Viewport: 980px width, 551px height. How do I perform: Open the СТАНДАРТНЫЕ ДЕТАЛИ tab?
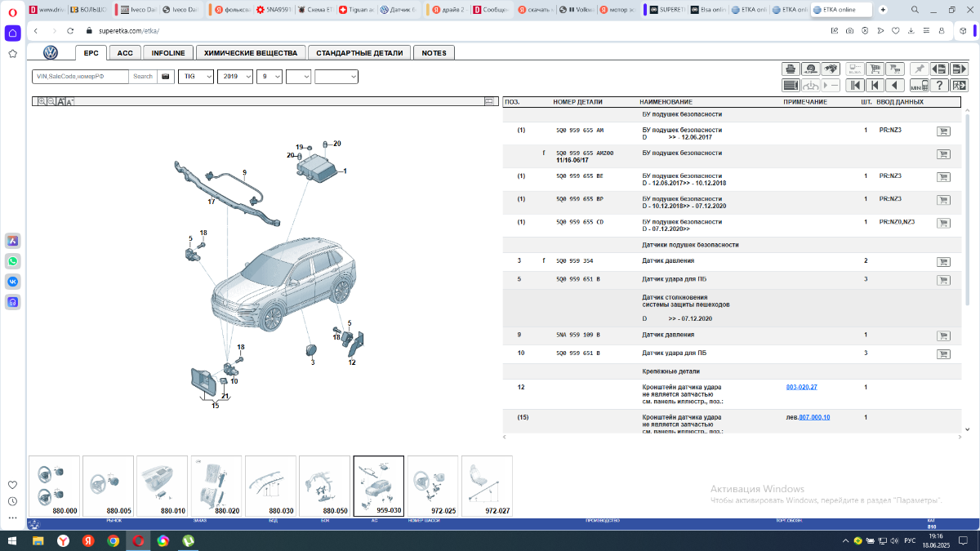359,53
